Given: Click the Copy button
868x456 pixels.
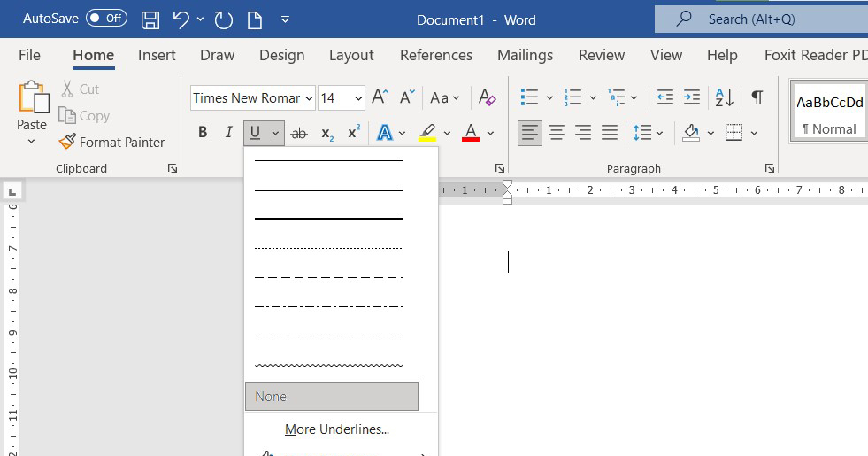Looking at the screenshot, I should tap(84, 115).
